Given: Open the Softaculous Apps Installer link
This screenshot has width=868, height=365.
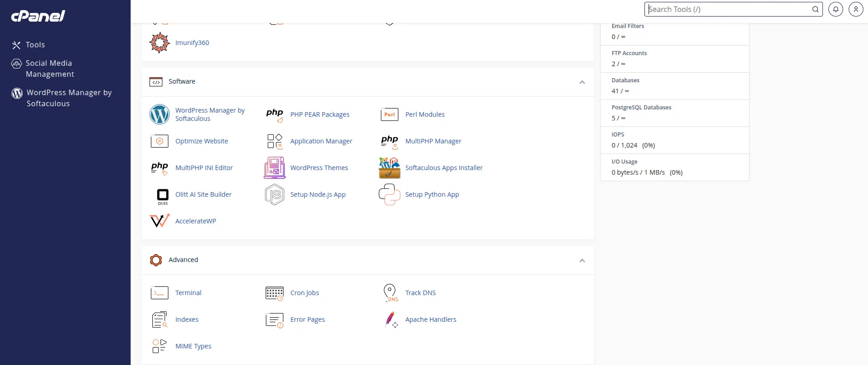Looking at the screenshot, I should (444, 168).
